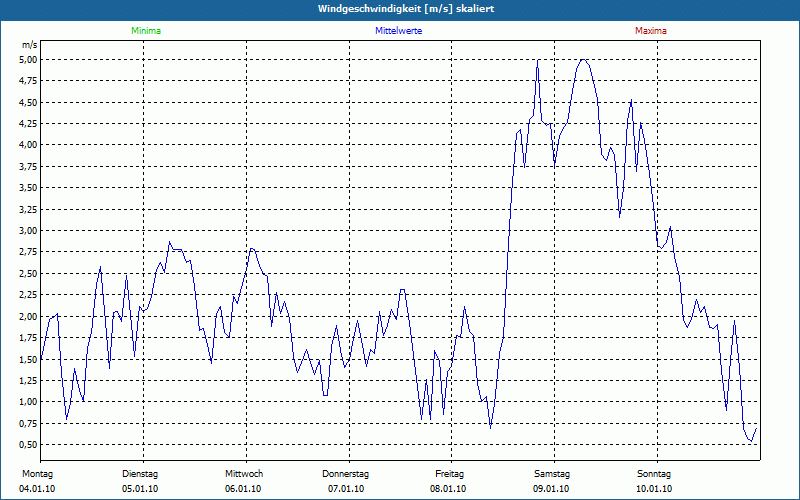Click the Freitag day label
Viewport: 800px width, 500px height.
(449, 474)
